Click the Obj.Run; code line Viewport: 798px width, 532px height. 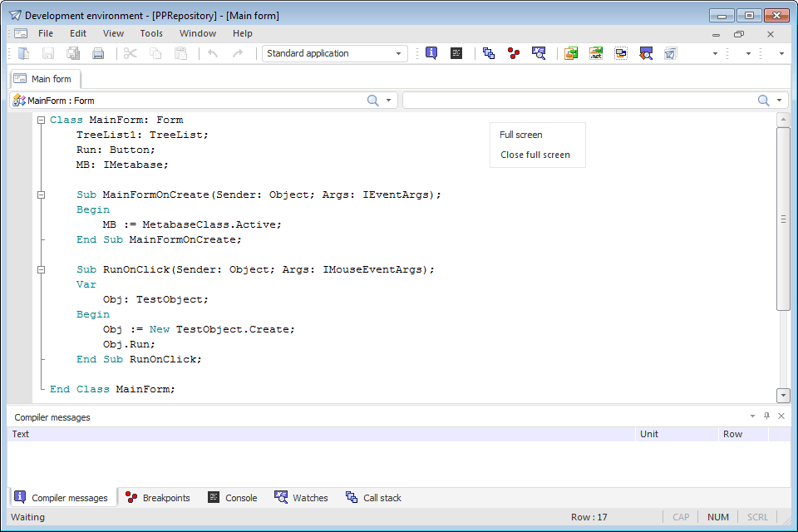[x=130, y=345]
